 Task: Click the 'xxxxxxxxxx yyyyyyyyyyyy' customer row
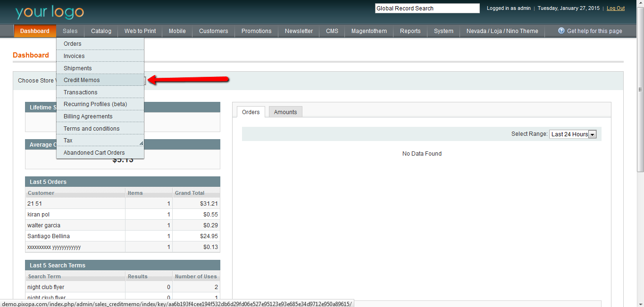(122, 247)
